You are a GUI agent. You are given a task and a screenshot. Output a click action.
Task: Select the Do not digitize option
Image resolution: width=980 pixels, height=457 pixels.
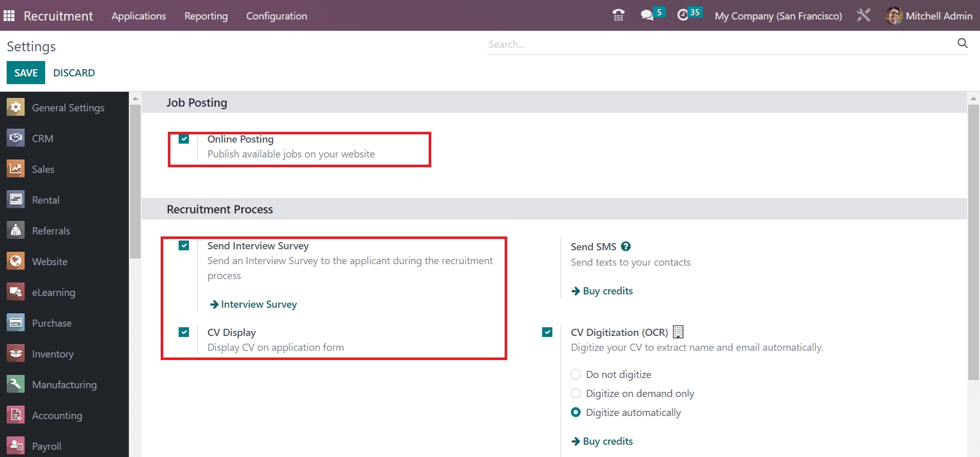coord(576,374)
